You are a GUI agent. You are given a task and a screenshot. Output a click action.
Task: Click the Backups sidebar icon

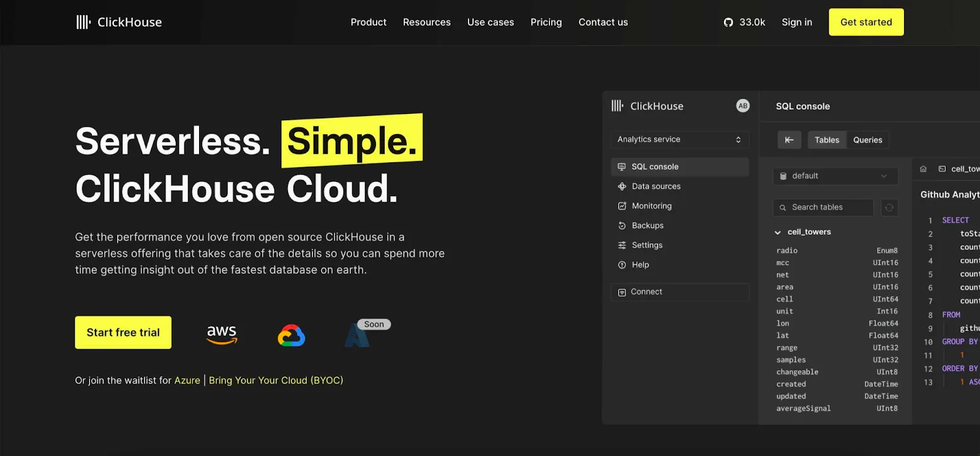tap(622, 226)
